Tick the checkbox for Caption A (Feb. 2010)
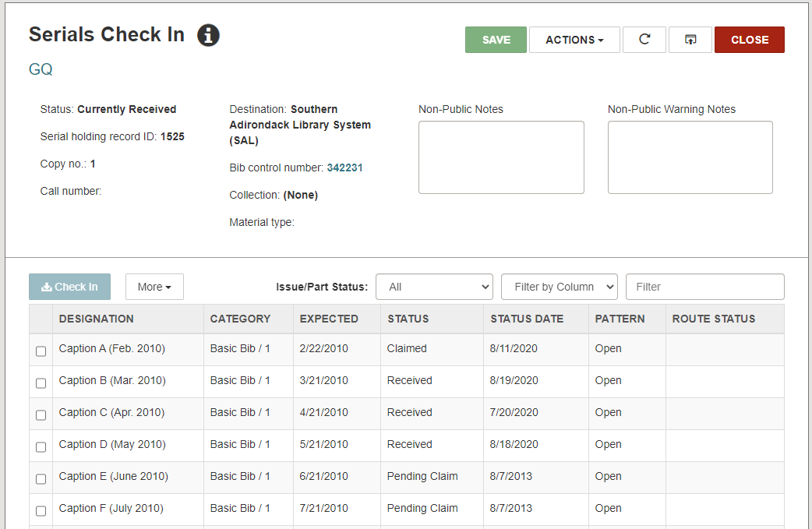The width and height of the screenshot is (812, 529). (x=41, y=351)
